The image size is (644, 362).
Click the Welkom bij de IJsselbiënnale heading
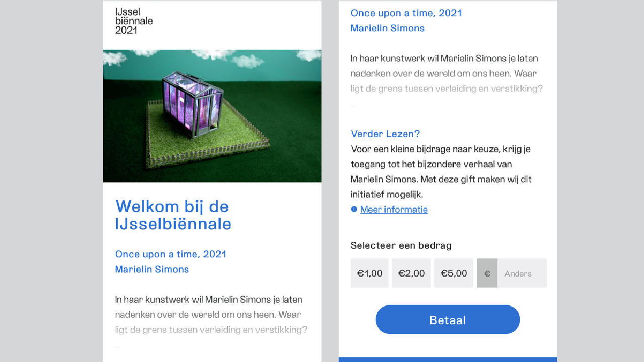click(x=174, y=215)
